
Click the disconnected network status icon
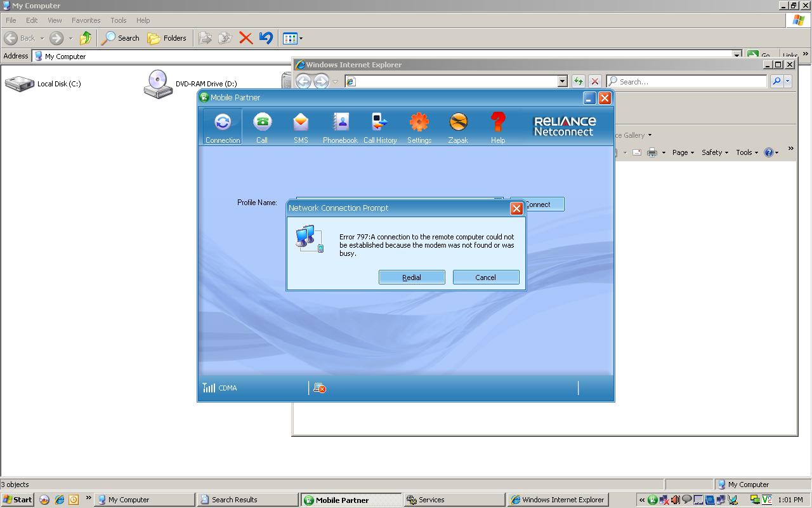(x=320, y=388)
